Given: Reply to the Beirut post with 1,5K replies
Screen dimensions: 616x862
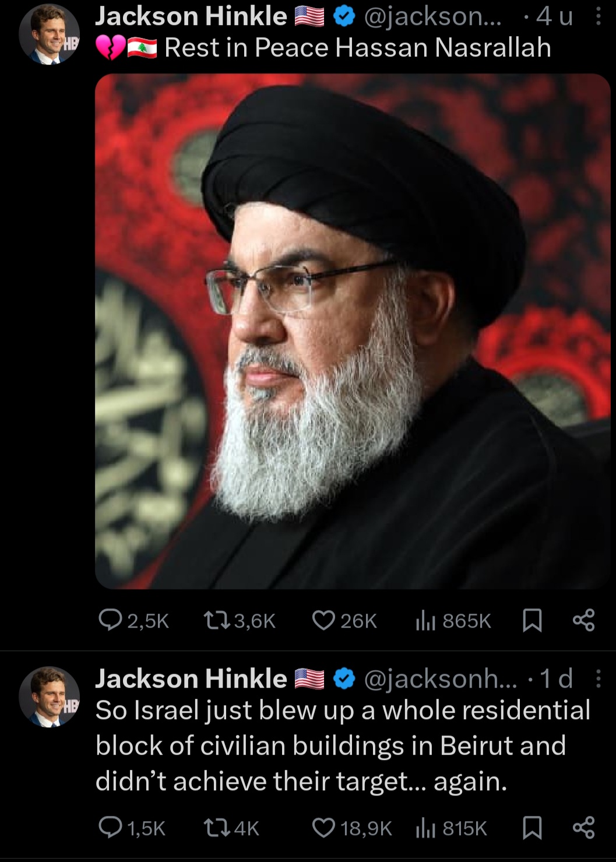Looking at the screenshot, I should [132, 828].
